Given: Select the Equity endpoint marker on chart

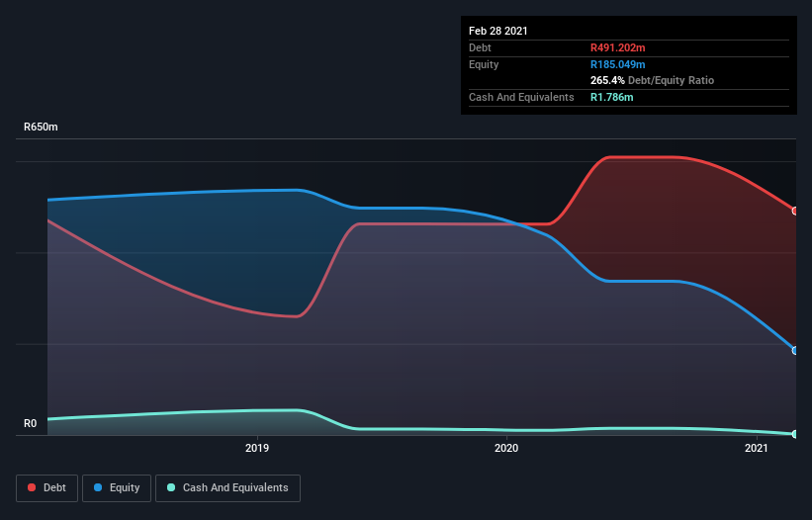Looking at the screenshot, I should 794,350.
